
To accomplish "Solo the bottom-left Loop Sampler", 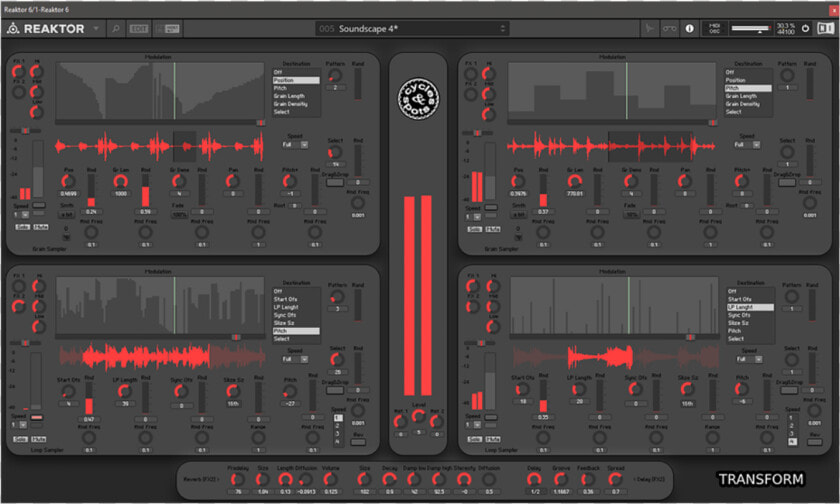I will pos(20,439).
